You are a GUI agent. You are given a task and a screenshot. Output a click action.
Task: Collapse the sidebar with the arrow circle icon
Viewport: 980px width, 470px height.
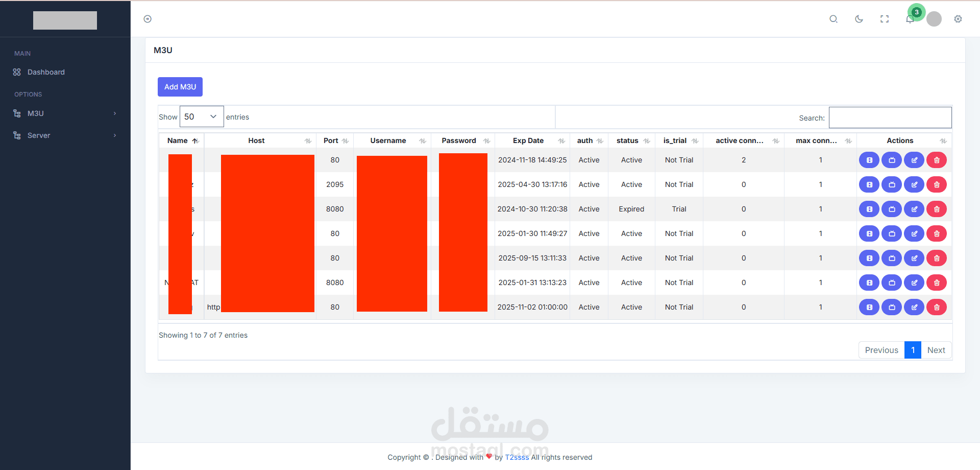148,19
